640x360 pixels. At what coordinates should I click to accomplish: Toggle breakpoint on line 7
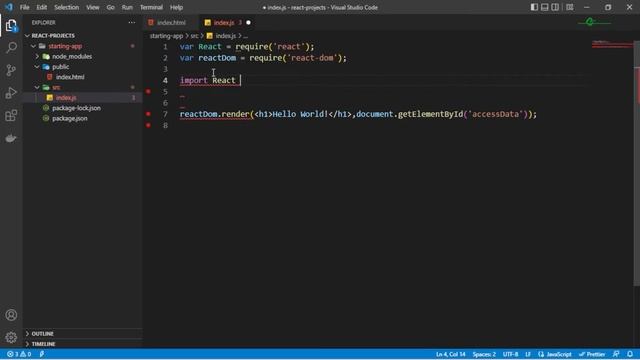click(148, 114)
